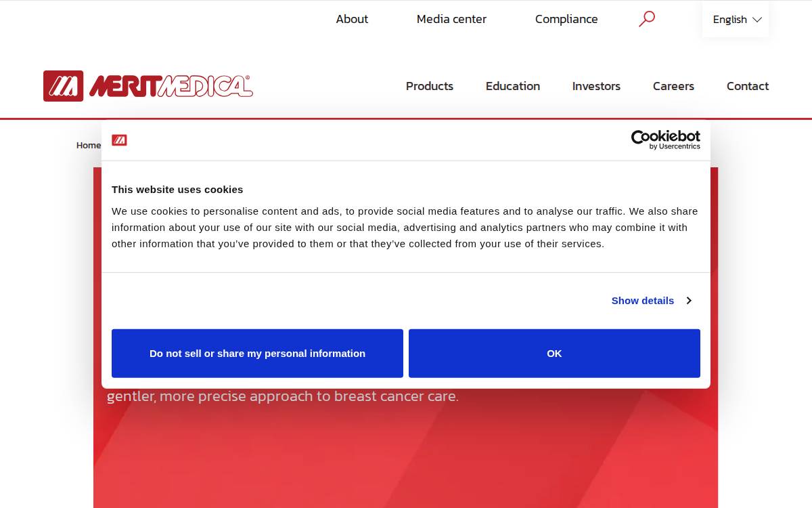812x508 pixels.
Task: Click Do not sell or share my personal information
Action: pyautogui.click(x=257, y=354)
